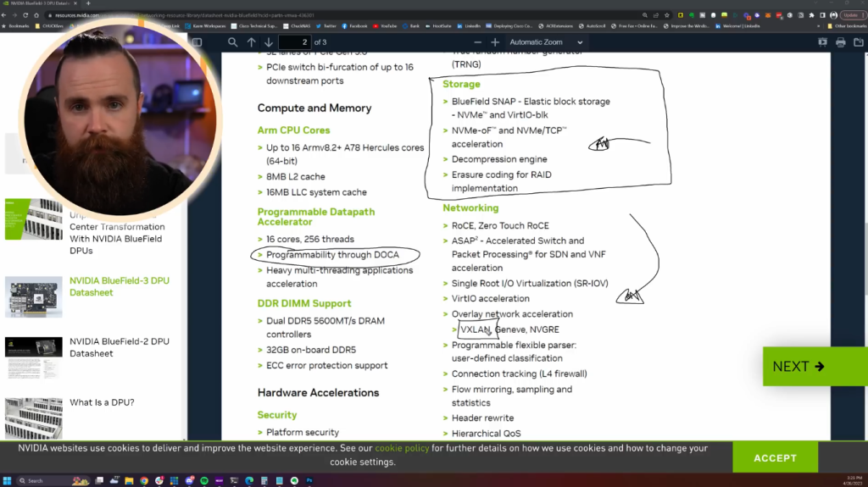Click 'VirtIO acceleration' bullet text

[491, 298]
